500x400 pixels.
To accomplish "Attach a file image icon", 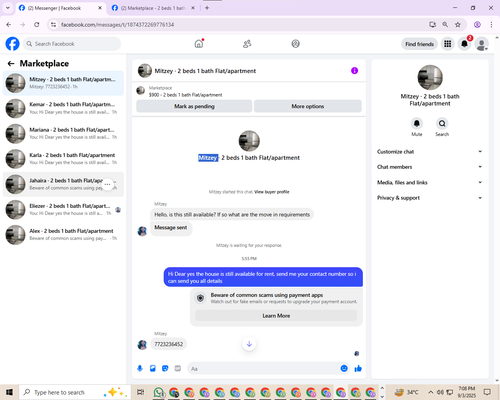I will click(153, 368).
